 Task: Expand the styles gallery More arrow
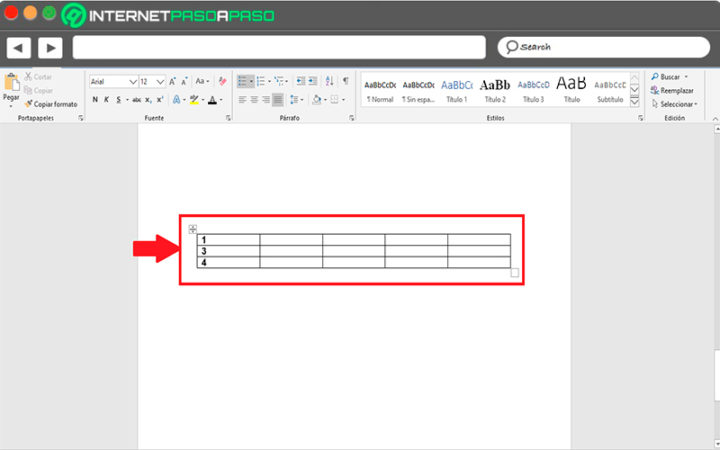tap(635, 102)
